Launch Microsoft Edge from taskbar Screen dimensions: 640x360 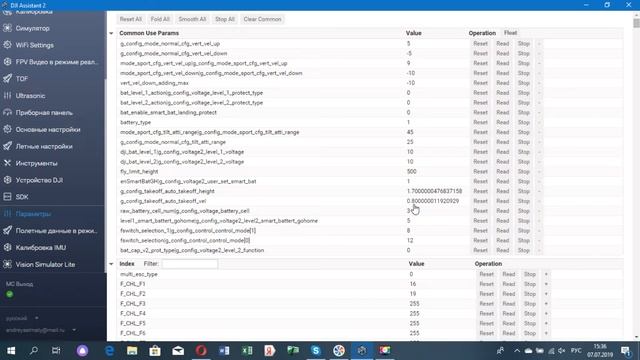(x=109, y=351)
